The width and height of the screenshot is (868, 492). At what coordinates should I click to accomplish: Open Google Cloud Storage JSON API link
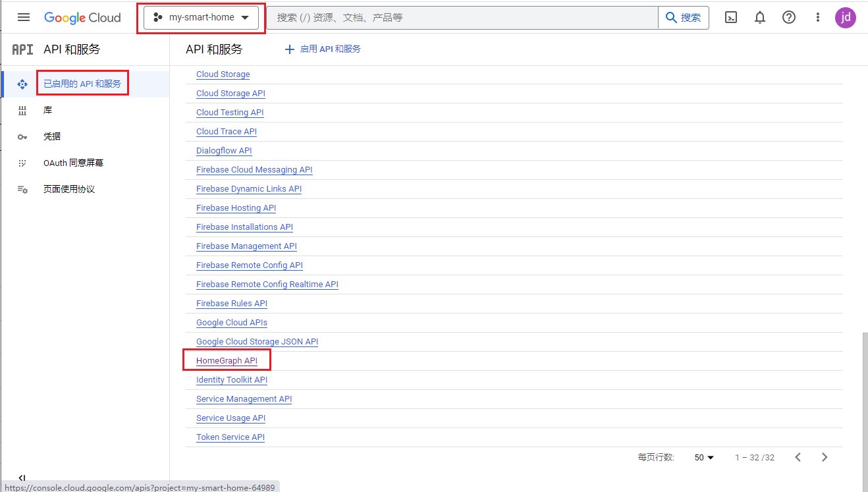click(257, 342)
